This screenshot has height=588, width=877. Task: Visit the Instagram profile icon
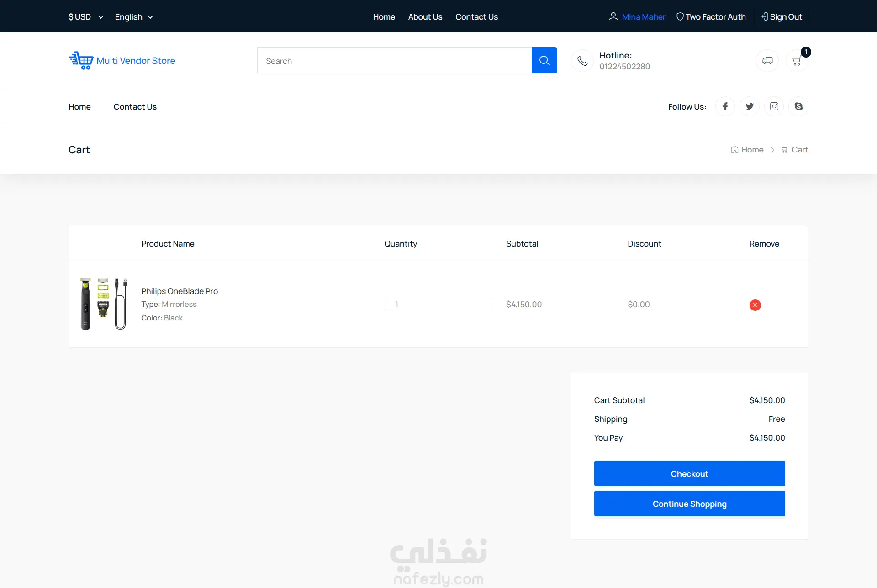tap(774, 106)
